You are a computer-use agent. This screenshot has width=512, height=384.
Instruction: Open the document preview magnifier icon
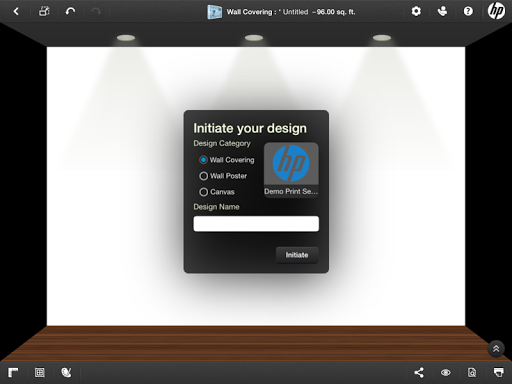(x=472, y=372)
